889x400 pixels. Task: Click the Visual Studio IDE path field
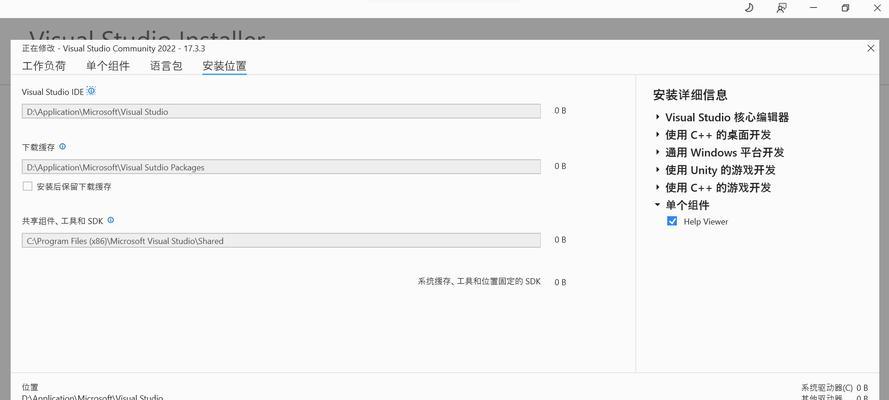tap(281, 112)
